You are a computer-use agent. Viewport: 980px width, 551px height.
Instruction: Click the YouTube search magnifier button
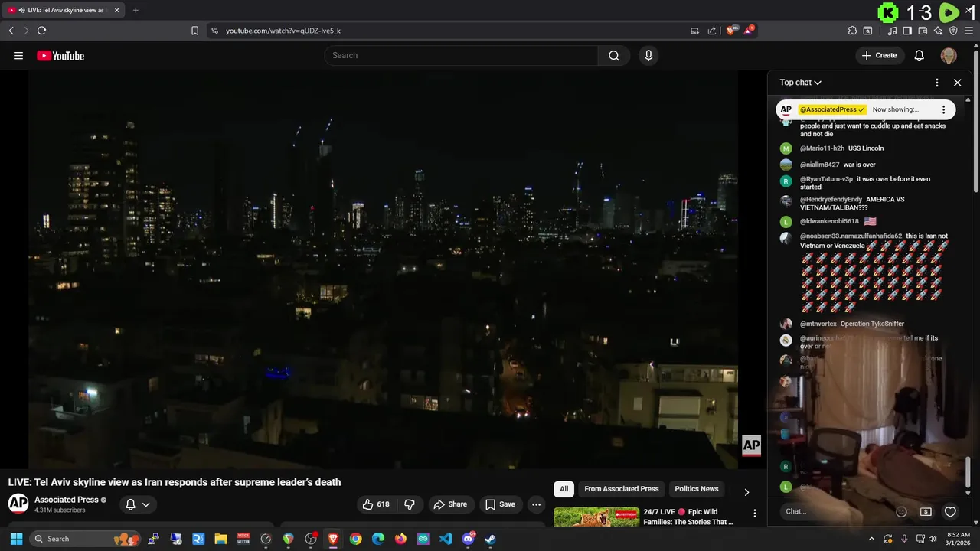tap(614, 55)
